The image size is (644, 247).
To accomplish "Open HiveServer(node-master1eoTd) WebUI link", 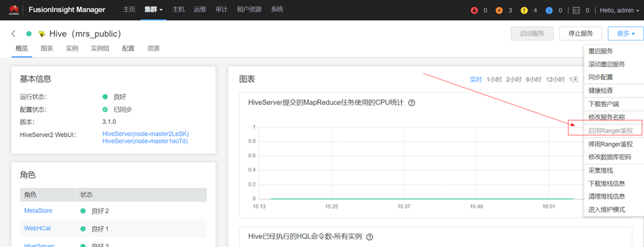I will tap(145, 141).
